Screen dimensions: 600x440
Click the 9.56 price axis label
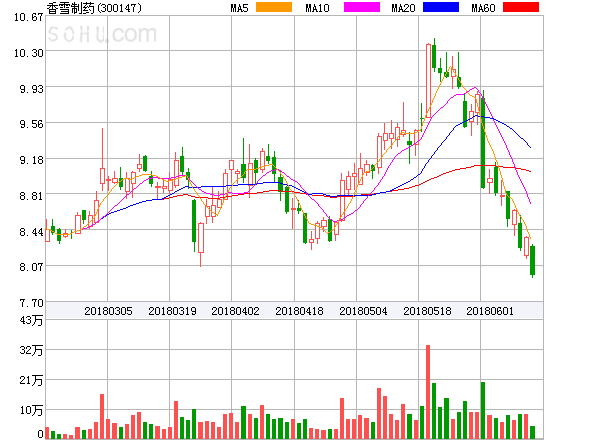coord(31,124)
